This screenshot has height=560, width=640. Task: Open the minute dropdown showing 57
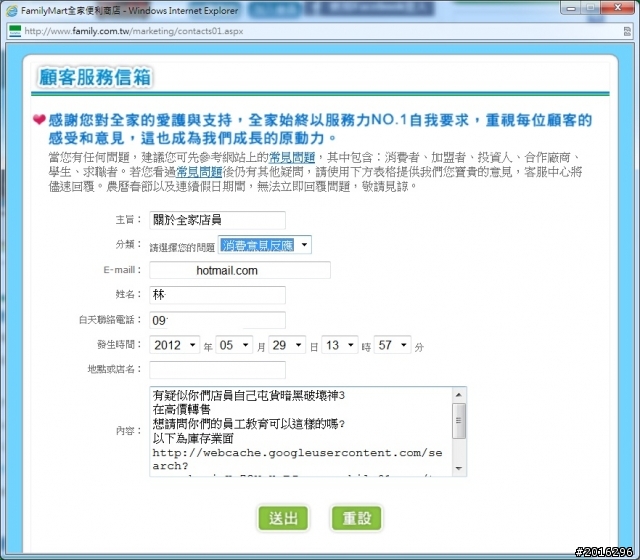393,345
